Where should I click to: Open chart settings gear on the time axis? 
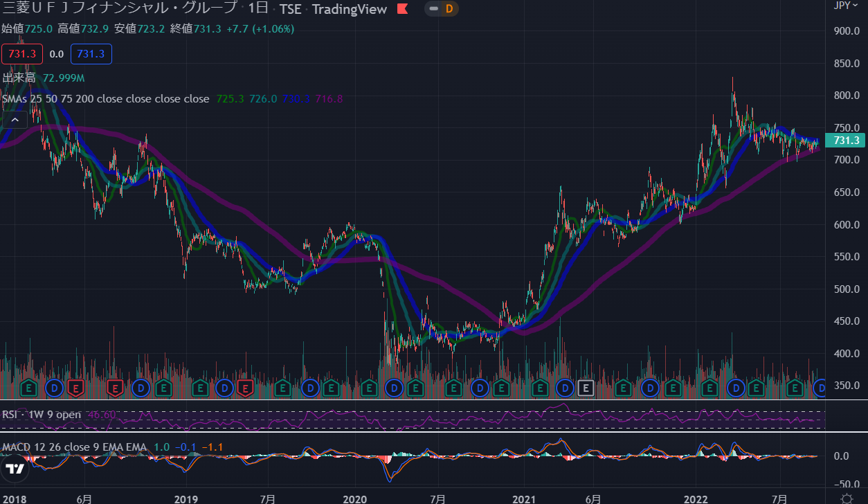coord(847,498)
